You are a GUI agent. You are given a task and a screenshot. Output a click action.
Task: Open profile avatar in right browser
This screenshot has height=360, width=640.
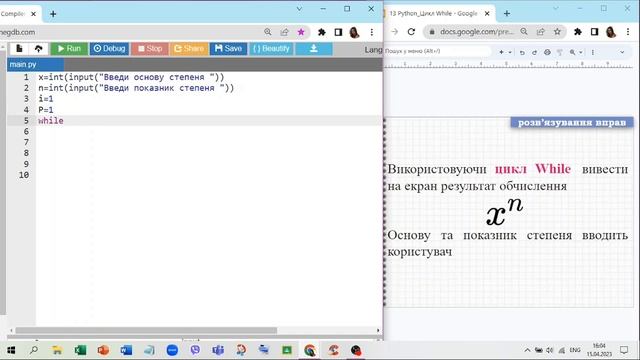pyautogui.click(x=611, y=32)
